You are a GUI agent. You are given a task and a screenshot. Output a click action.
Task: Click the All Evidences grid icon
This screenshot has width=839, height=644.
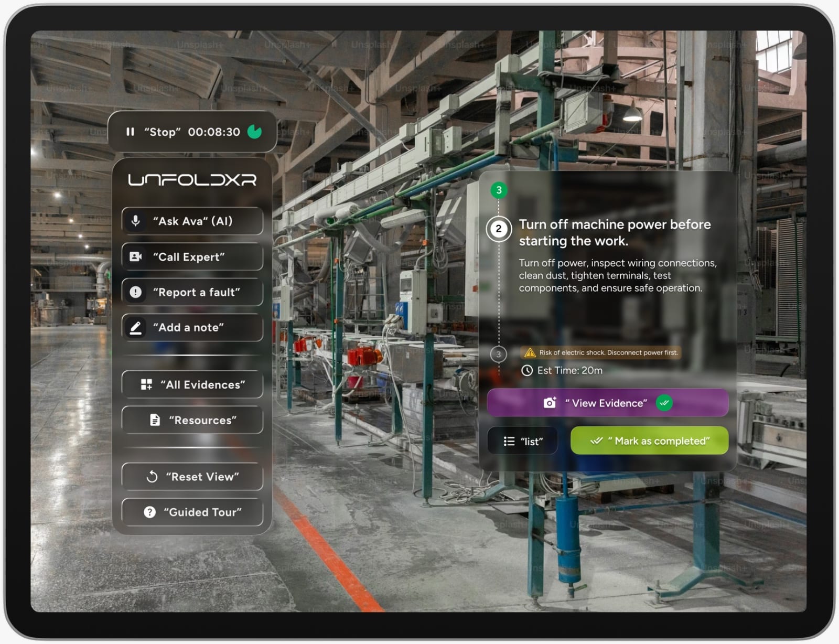pyautogui.click(x=146, y=384)
